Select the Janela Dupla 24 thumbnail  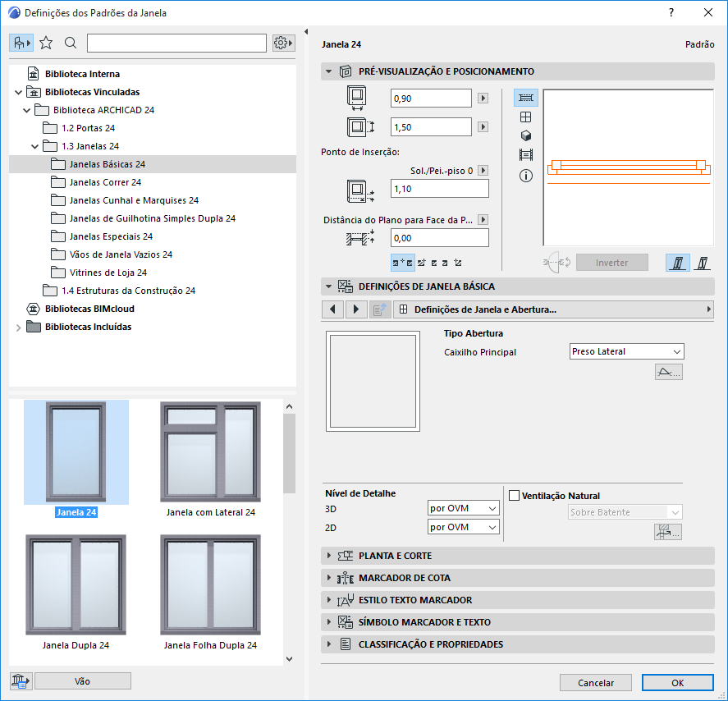pos(76,584)
